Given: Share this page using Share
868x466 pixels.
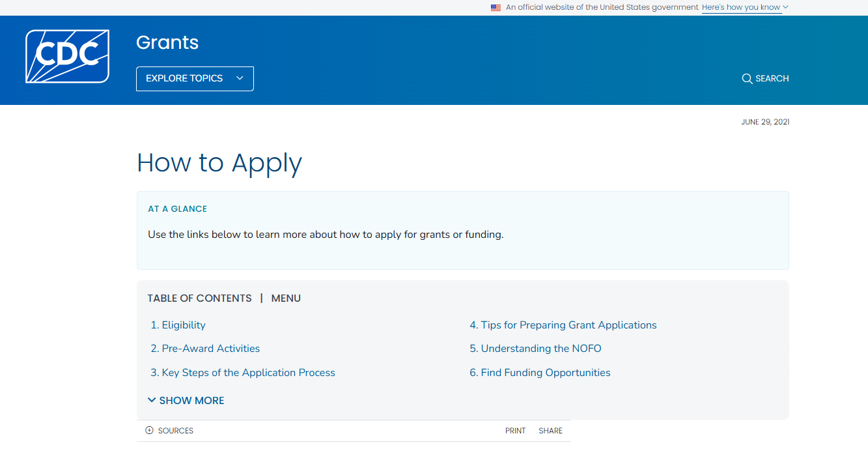Looking at the screenshot, I should pyautogui.click(x=550, y=430).
